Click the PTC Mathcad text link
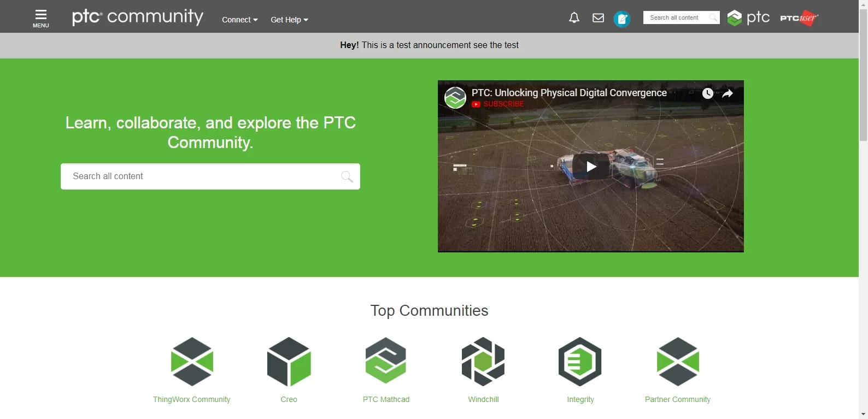Viewport: 868px width, 419px height. point(386,399)
